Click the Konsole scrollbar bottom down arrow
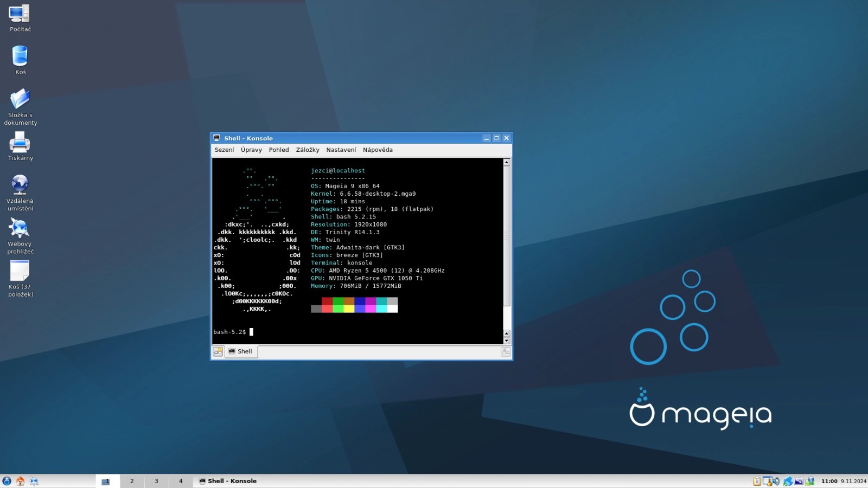The width and height of the screenshot is (868, 488). pyautogui.click(x=507, y=341)
